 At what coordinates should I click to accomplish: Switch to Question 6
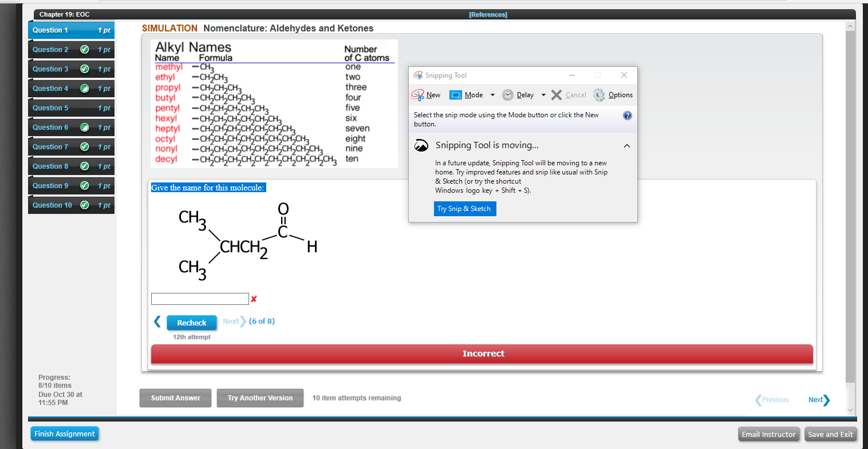[71, 128]
